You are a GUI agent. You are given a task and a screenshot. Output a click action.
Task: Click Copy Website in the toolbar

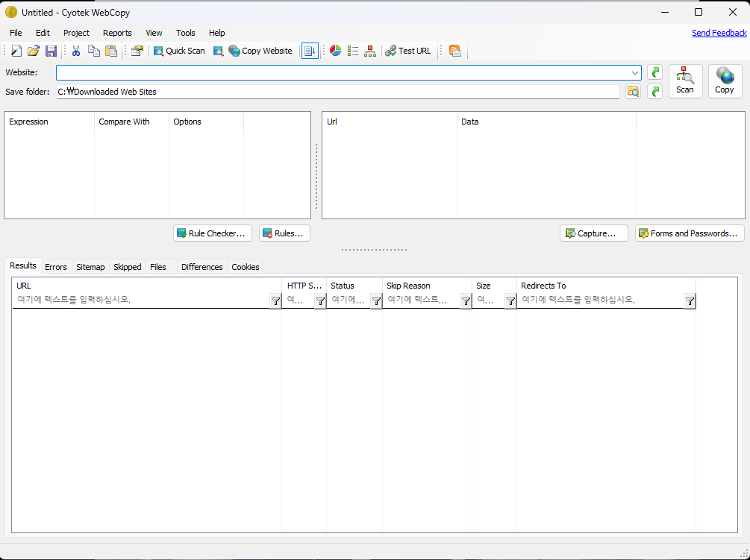pos(260,51)
